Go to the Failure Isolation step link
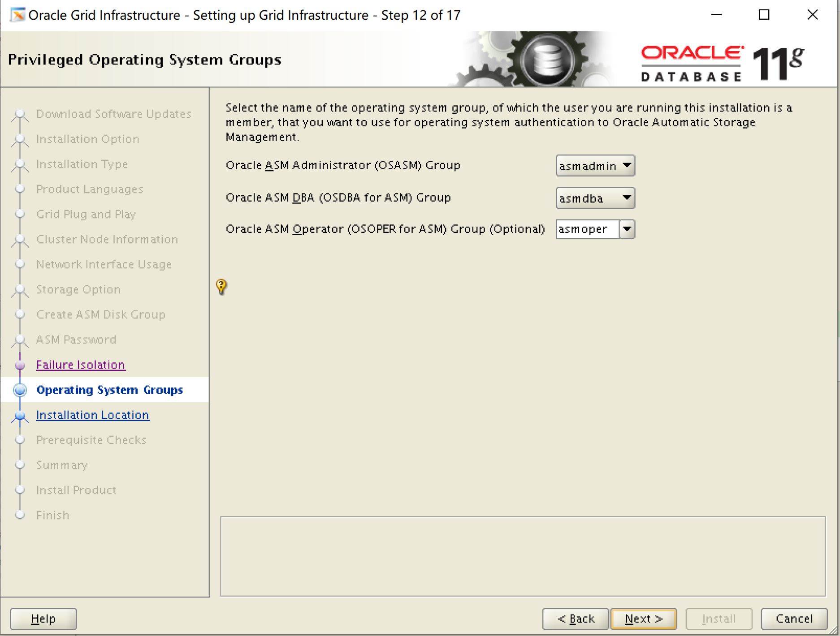 81,365
